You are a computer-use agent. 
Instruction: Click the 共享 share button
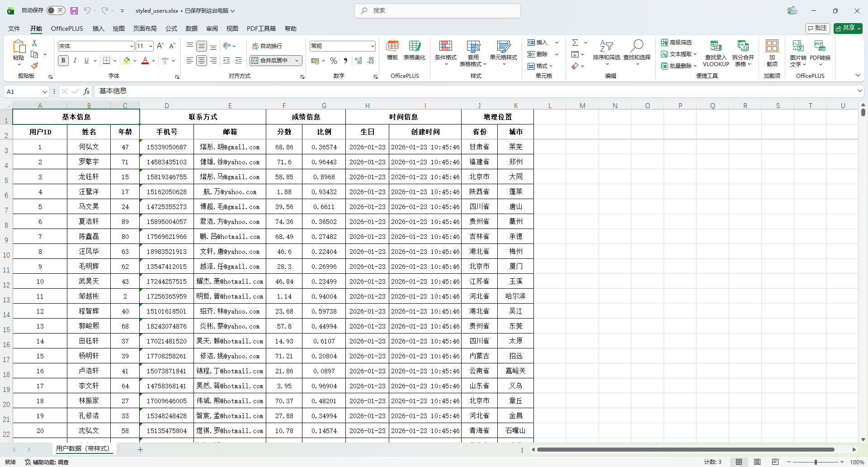point(848,28)
